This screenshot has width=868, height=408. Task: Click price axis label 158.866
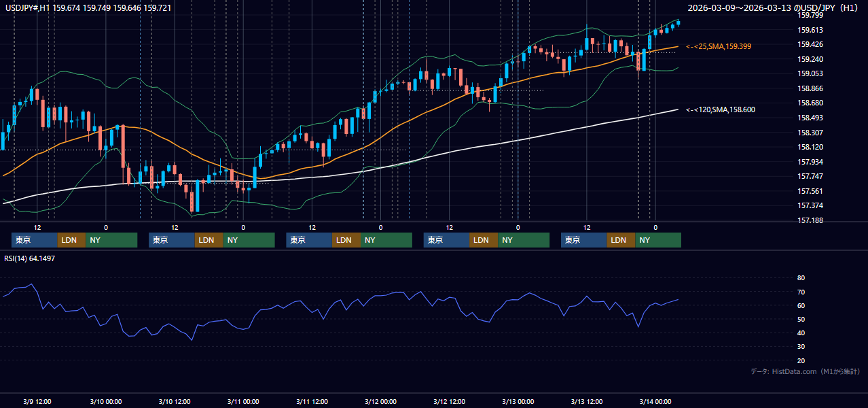tap(810, 88)
